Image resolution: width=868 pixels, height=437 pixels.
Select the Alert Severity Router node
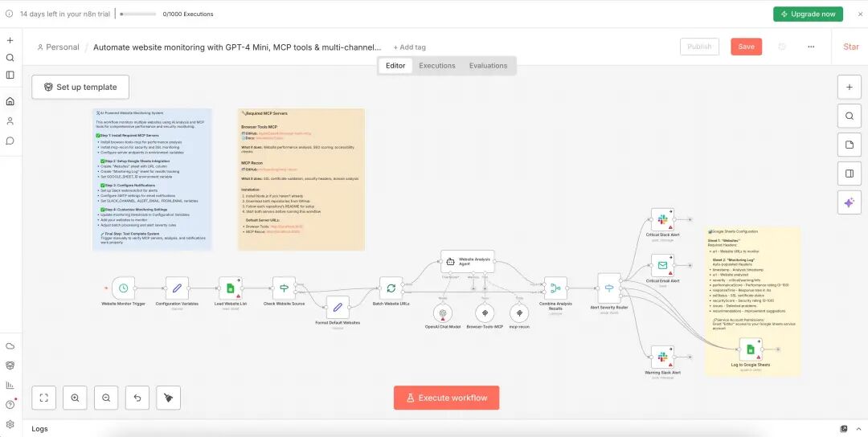[609, 288]
